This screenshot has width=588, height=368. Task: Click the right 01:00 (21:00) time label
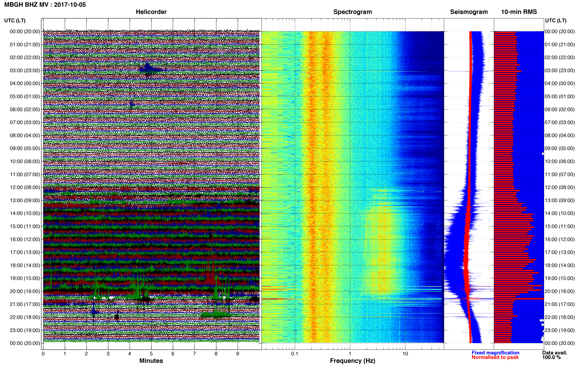[x=560, y=44]
